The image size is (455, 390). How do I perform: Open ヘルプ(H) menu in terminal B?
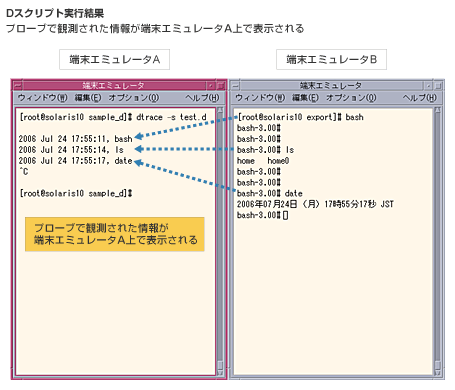pyautogui.click(x=420, y=98)
